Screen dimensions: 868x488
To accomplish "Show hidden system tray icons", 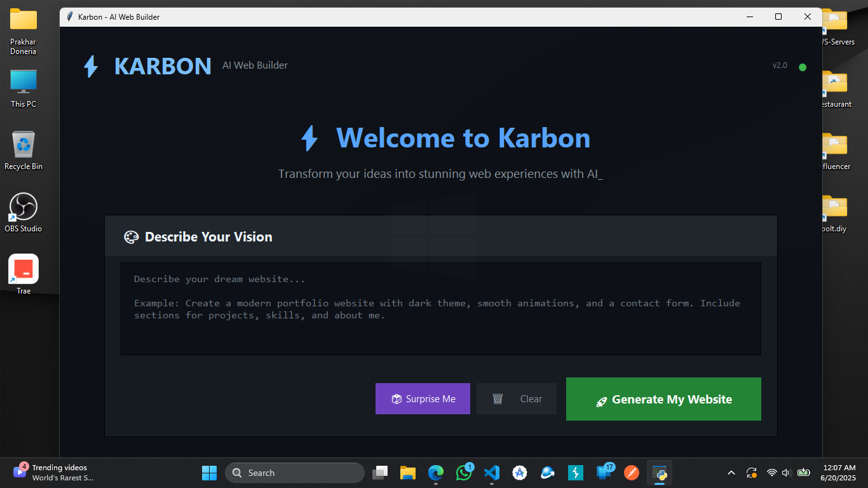I will coord(731,473).
